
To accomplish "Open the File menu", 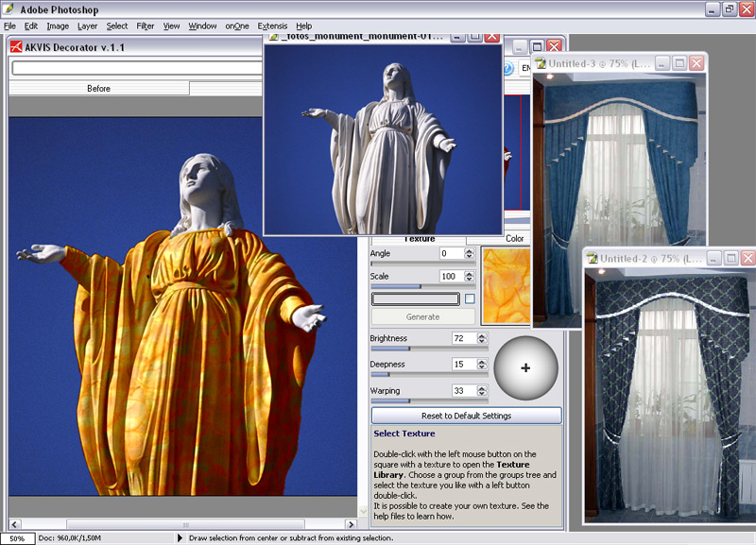I will tap(9, 26).
